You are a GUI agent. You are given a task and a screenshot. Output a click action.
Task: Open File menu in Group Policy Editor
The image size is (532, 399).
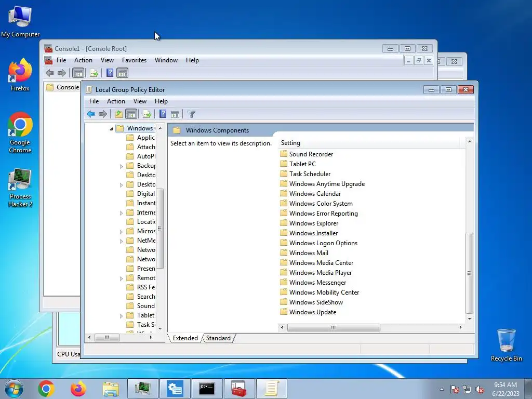click(94, 101)
